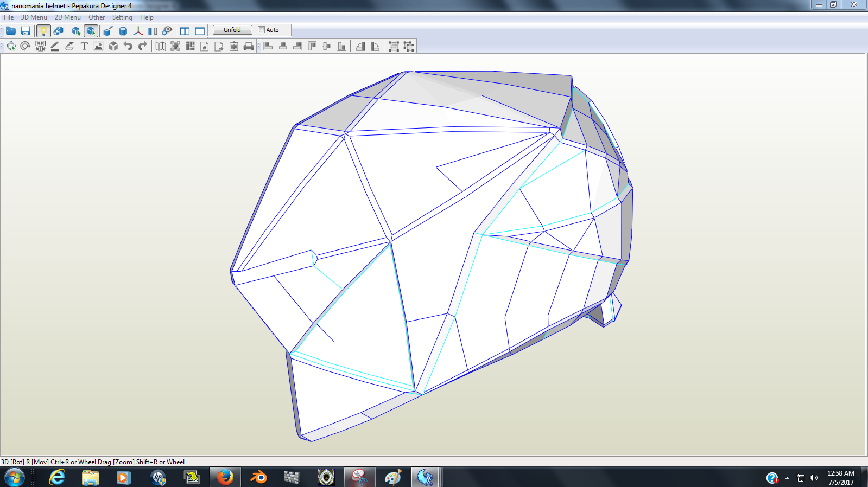Switch to the split two-pane window layout
This screenshot has height=487, width=868.
[185, 31]
